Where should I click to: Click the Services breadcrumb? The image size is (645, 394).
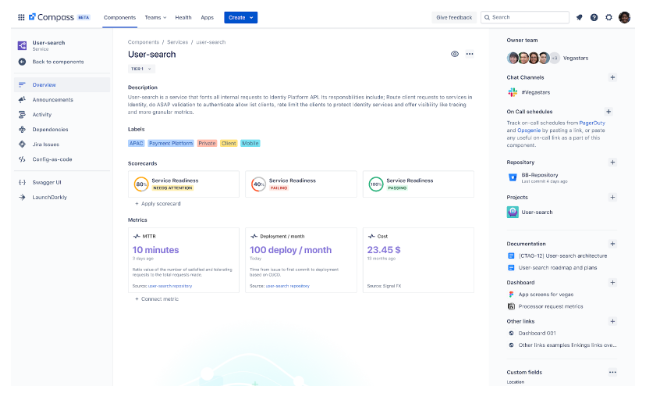[x=177, y=42]
